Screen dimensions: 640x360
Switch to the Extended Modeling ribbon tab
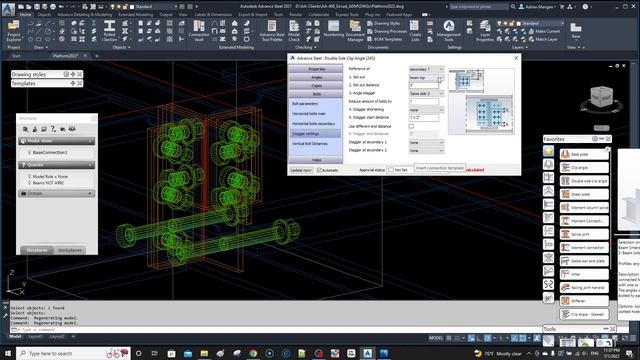coord(136,14)
